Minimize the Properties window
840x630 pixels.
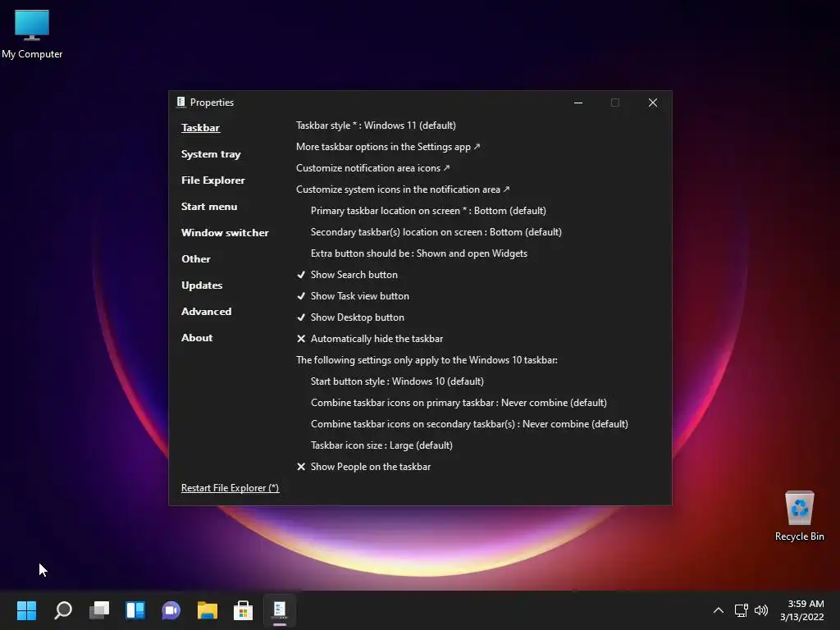(x=578, y=103)
